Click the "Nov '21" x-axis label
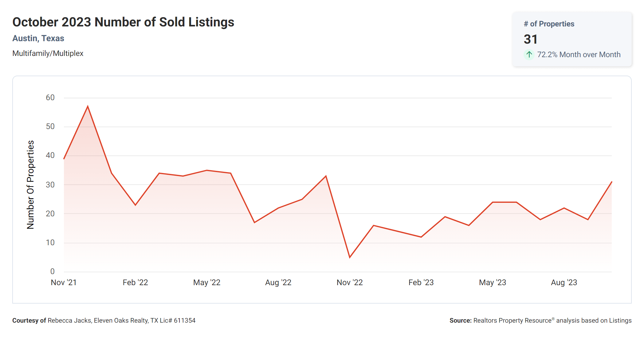The height and width of the screenshot is (338, 644). point(64,282)
